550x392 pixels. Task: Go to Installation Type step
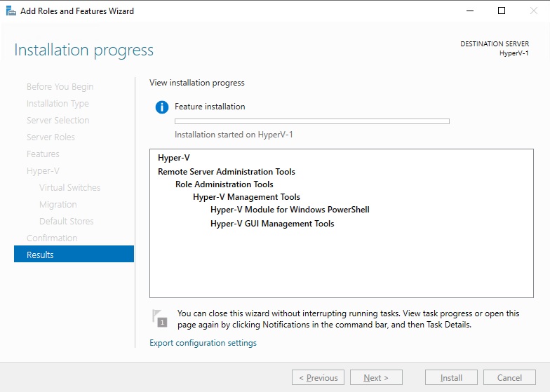(x=58, y=104)
